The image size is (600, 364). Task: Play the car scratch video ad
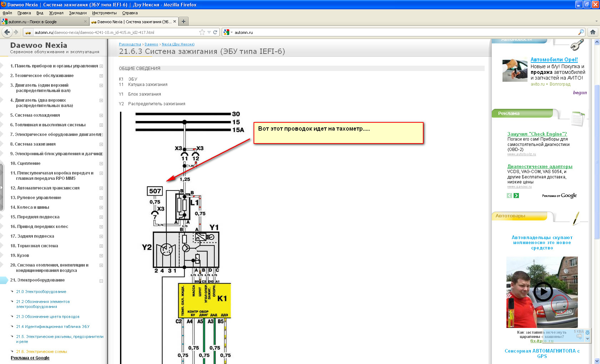click(x=543, y=292)
